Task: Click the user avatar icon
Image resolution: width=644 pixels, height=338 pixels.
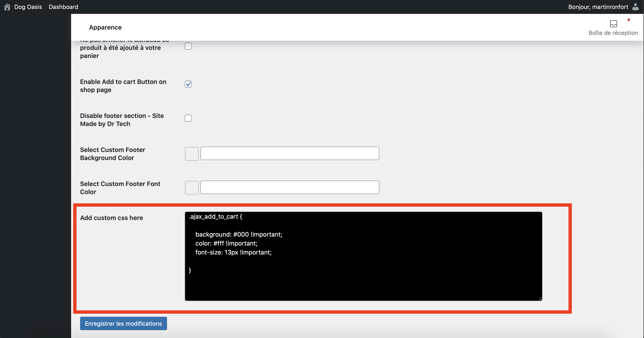Action: click(x=635, y=7)
